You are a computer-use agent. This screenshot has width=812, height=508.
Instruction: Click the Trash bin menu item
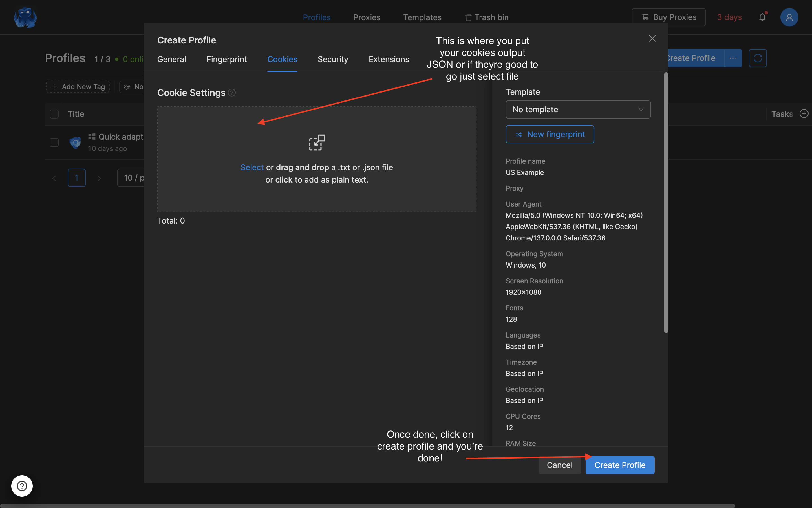tap(487, 17)
